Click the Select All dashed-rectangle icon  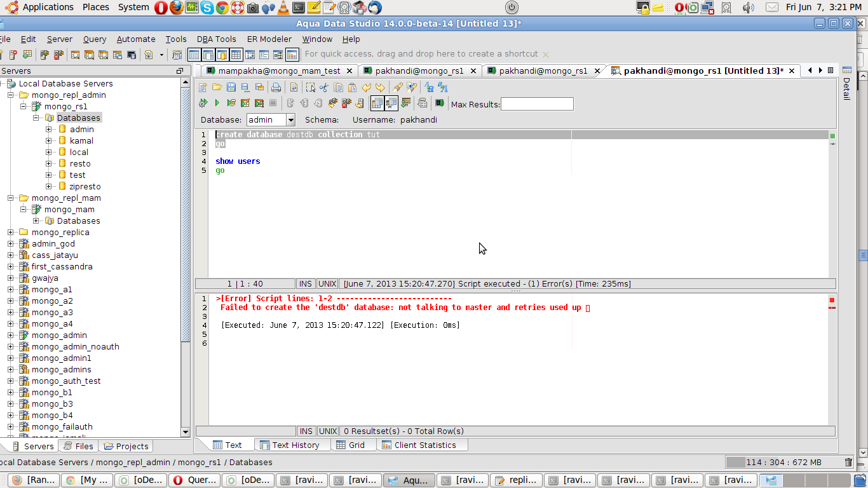(x=310, y=88)
